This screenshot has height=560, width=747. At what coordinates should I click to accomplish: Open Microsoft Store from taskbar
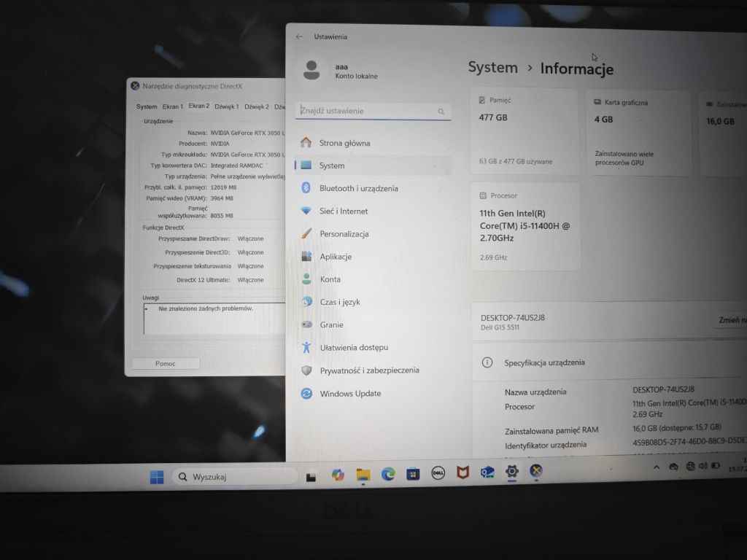[413, 474]
